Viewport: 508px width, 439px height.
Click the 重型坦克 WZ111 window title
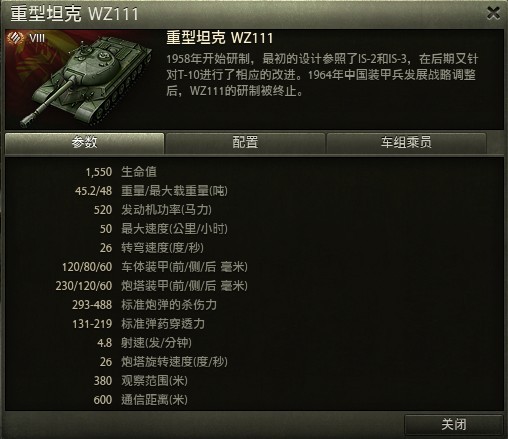(74, 14)
